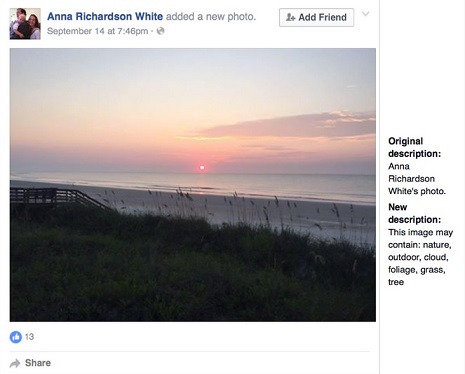Click the Add Friend button

coord(316,17)
